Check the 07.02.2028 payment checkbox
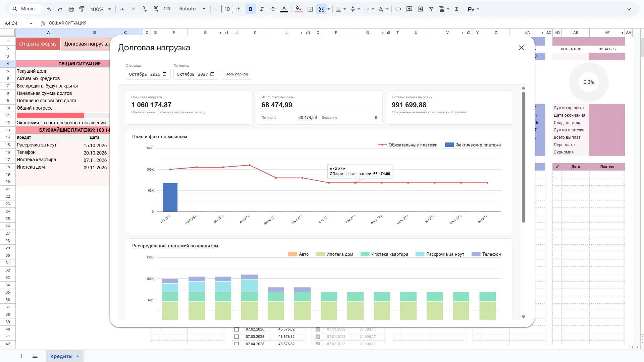Screen dimensions: 644x362 click(x=236, y=329)
